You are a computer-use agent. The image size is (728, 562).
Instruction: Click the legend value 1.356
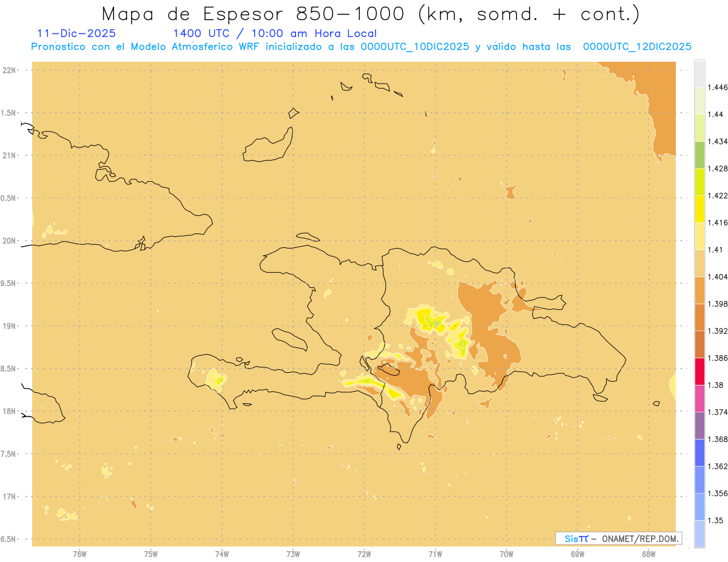[718, 493]
